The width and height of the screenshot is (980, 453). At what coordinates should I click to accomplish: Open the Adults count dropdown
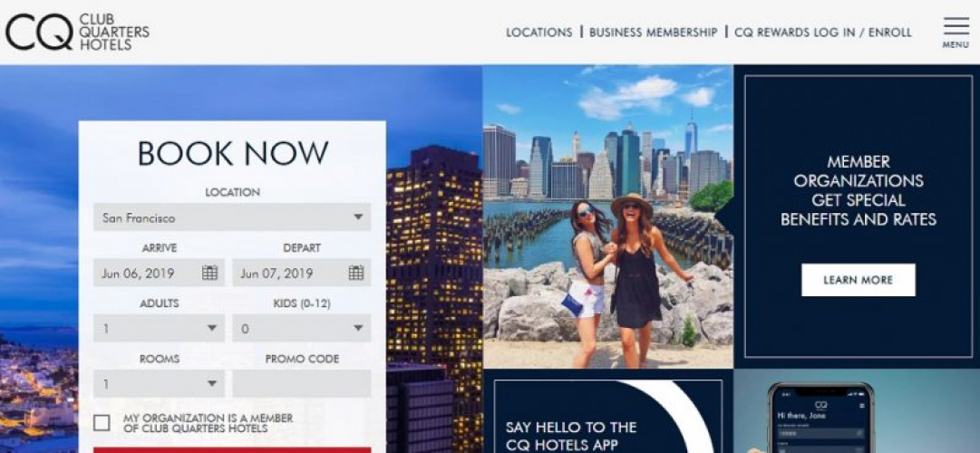coord(159,328)
